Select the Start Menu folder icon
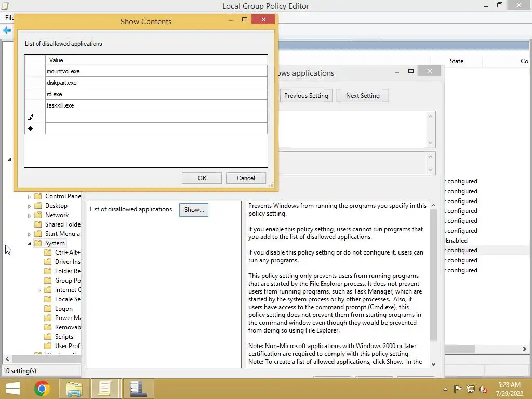Image resolution: width=532 pixels, height=399 pixels. [38, 233]
